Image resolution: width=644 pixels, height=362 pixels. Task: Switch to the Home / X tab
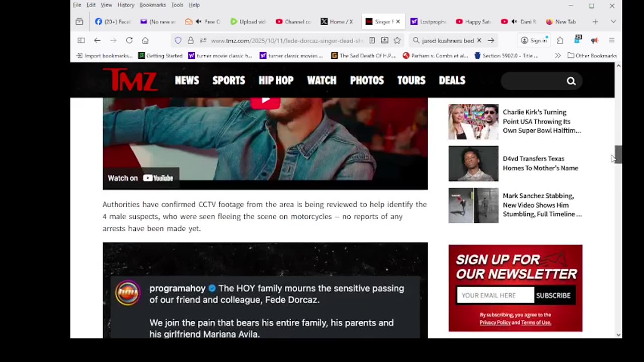[338, 22]
